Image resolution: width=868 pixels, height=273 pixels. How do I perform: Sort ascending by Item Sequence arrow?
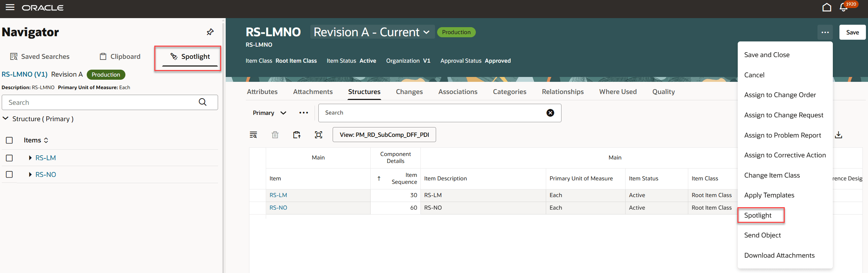pos(379,179)
